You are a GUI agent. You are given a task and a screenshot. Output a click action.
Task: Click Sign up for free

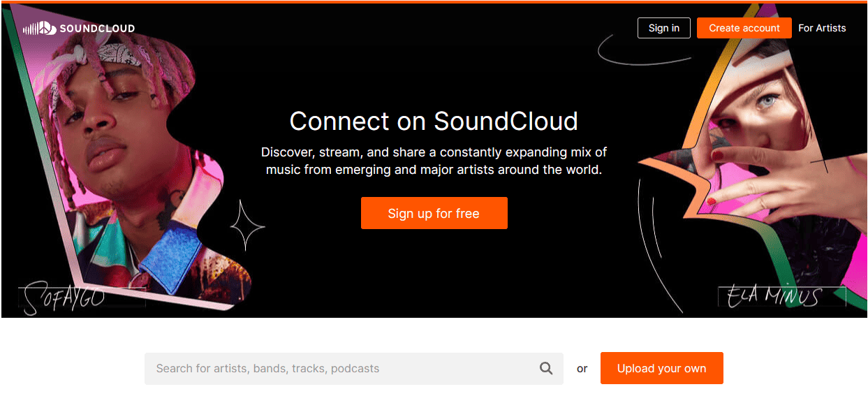point(434,213)
